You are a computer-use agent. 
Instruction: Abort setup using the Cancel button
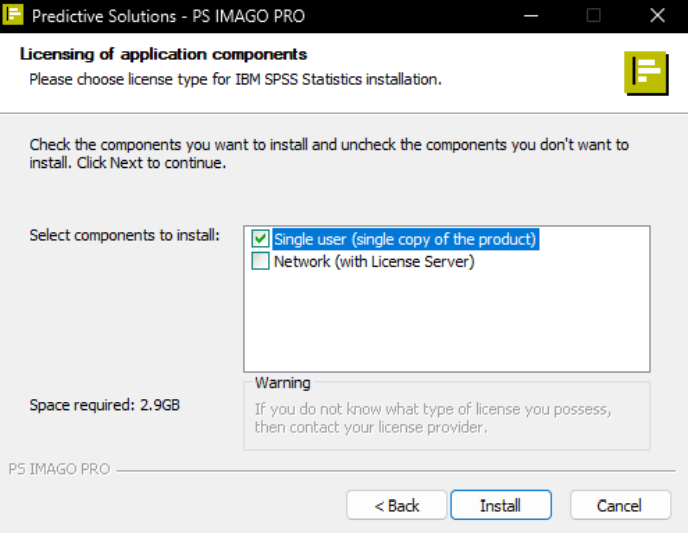(x=620, y=505)
